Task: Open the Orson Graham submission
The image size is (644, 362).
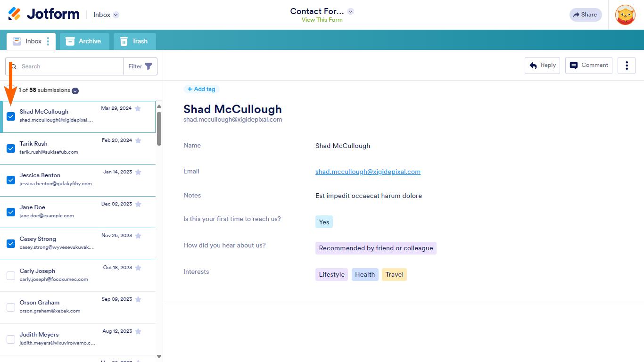Action: [x=78, y=307]
